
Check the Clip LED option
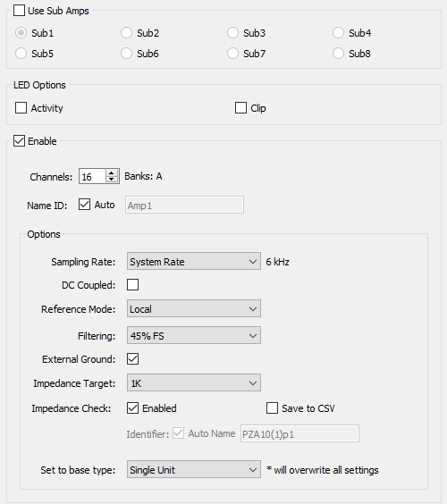pyautogui.click(x=240, y=108)
